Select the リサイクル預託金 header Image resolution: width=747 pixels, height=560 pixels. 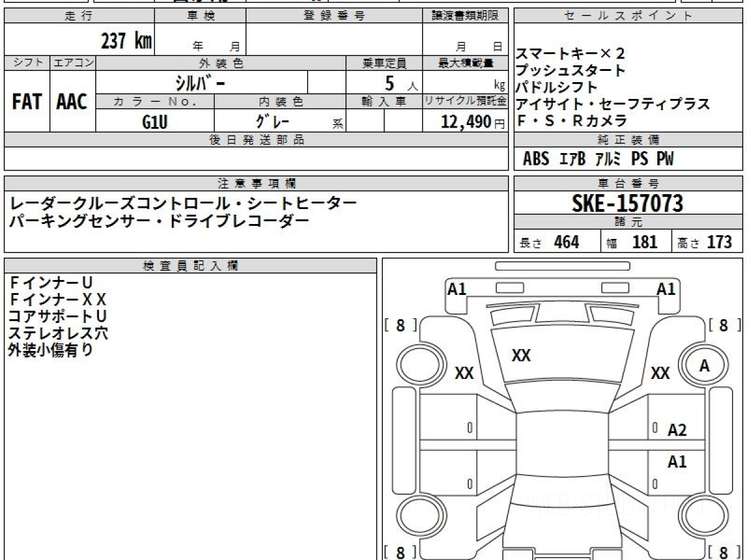(465, 101)
